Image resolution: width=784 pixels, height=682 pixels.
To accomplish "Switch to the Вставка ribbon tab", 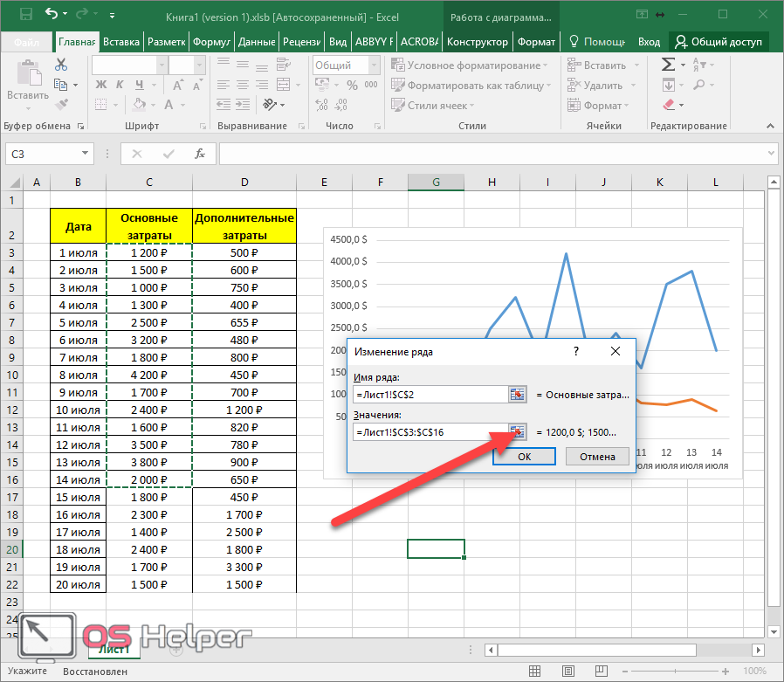I will [120, 42].
